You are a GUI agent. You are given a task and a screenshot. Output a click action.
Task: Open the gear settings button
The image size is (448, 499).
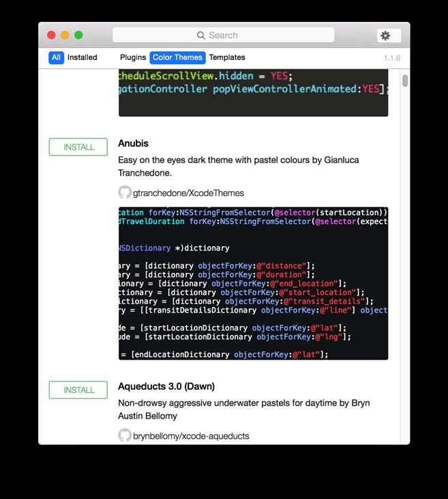pos(389,35)
